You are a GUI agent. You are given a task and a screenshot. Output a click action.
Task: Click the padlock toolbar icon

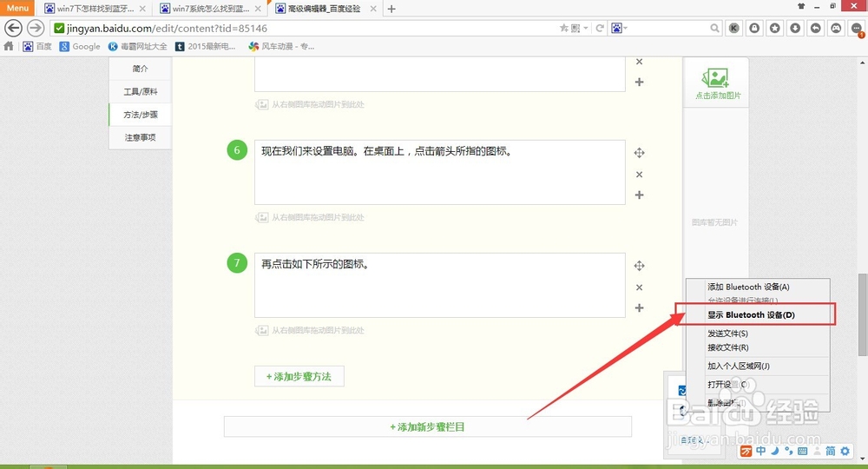pos(754,28)
